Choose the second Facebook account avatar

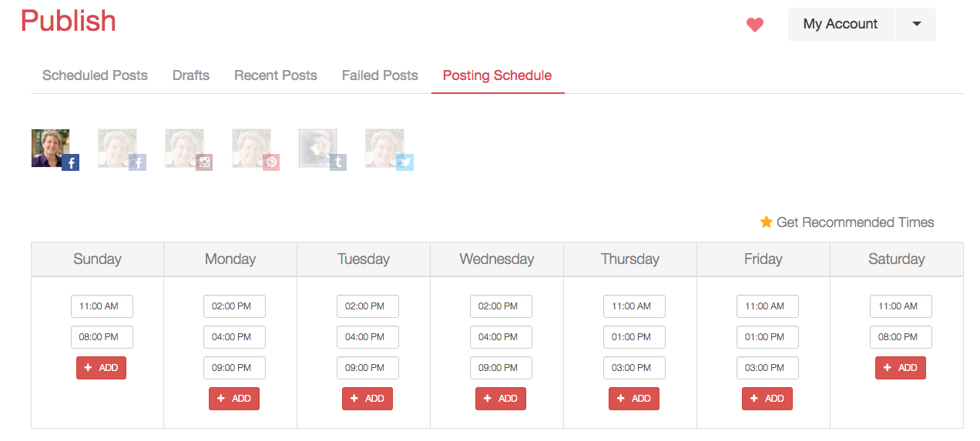coord(122,149)
